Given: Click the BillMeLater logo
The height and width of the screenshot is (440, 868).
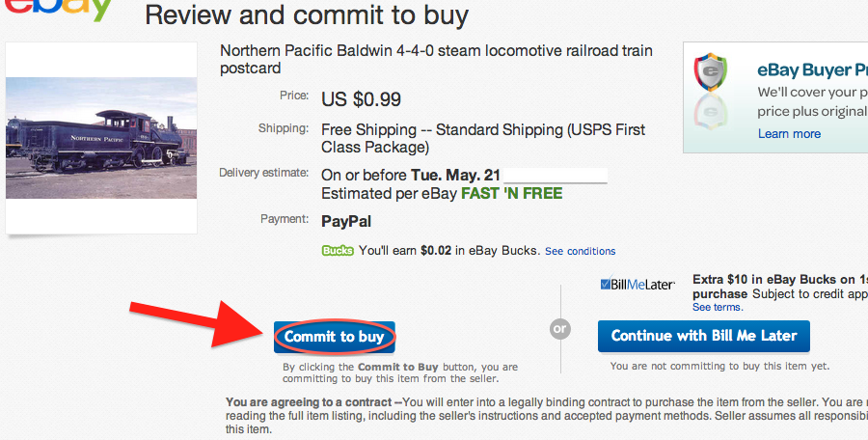Looking at the screenshot, I should pos(637,285).
